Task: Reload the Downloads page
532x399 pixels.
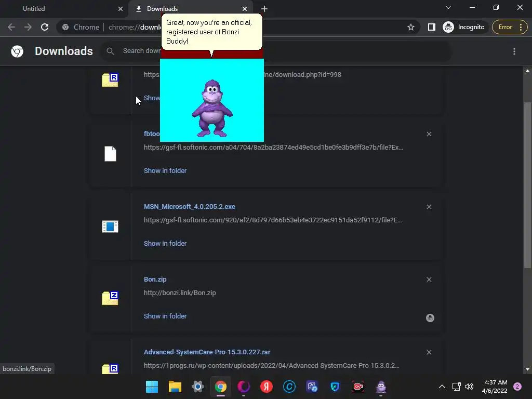Action: (x=45, y=27)
